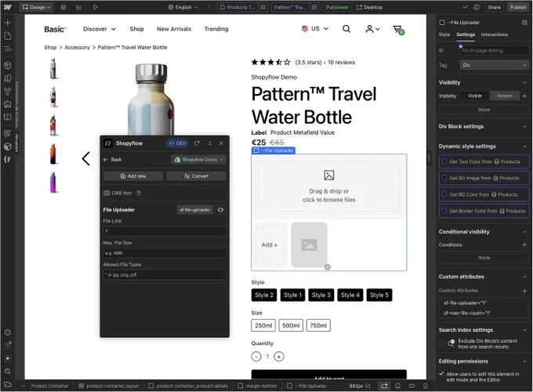Open the account dropdown on site header

(x=372, y=29)
